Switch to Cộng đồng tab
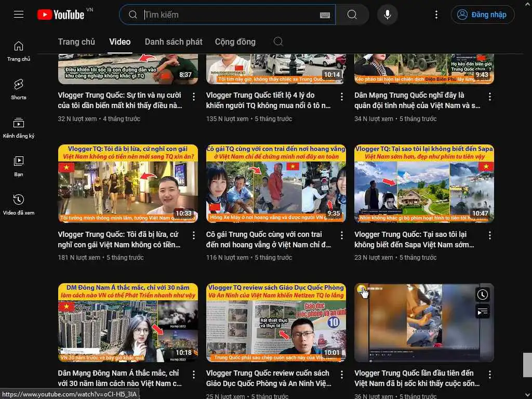The image size is (532, 399). tap(235, 42)
